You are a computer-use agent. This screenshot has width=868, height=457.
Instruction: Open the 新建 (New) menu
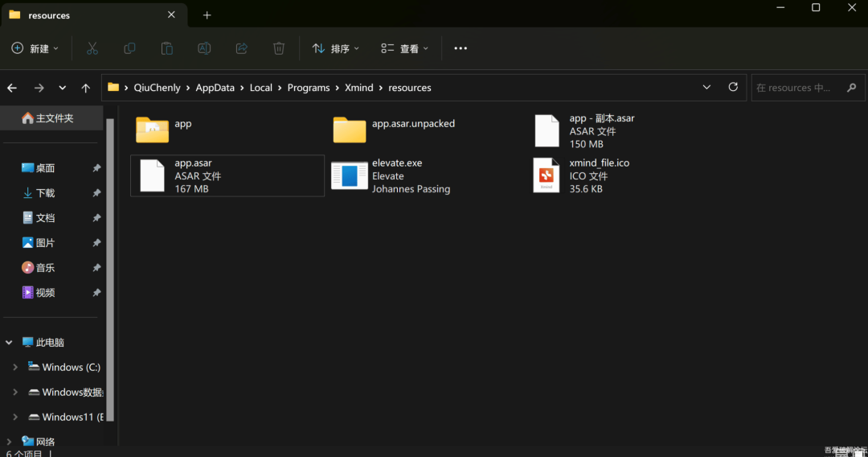point(35,49)
